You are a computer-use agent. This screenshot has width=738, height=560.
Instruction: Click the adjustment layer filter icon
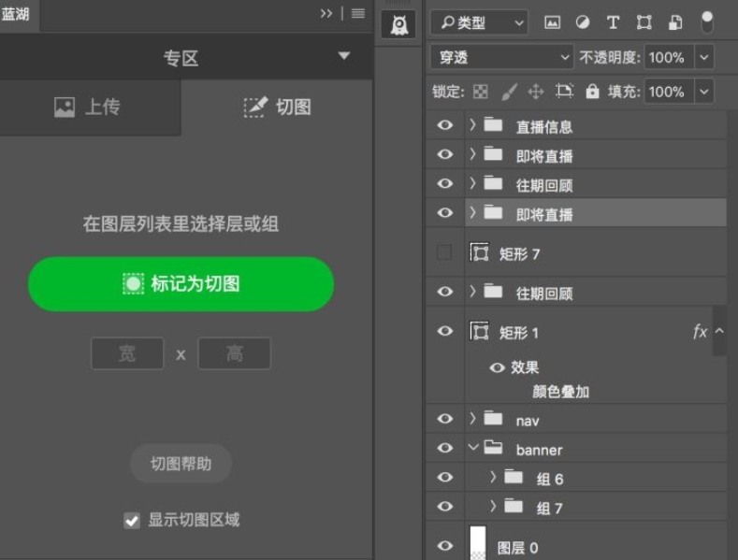pyautogui.click(x=582, y=22)
